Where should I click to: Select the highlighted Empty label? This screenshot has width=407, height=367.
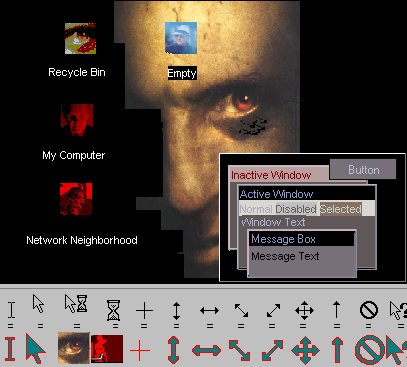[x=182, y=73]
